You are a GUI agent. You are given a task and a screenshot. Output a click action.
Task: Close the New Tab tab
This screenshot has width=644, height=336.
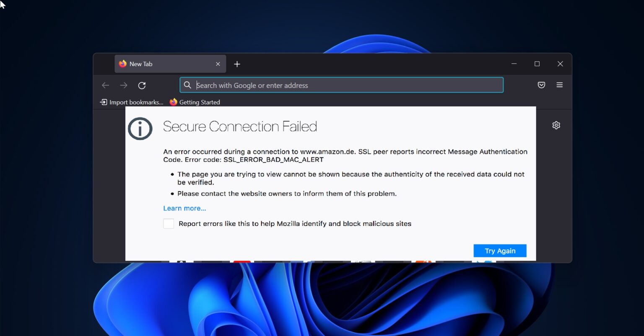[218, 64]
